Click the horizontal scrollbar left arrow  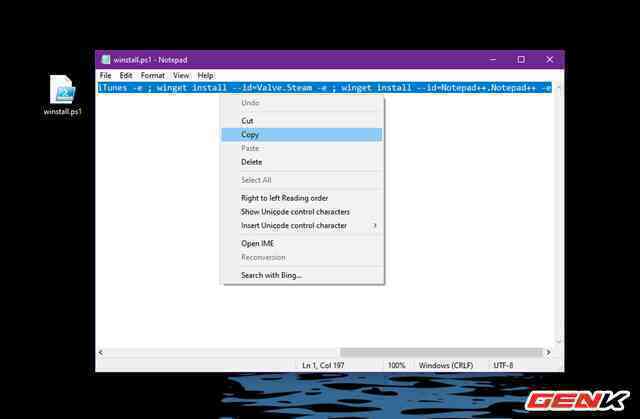coord(101,352)
